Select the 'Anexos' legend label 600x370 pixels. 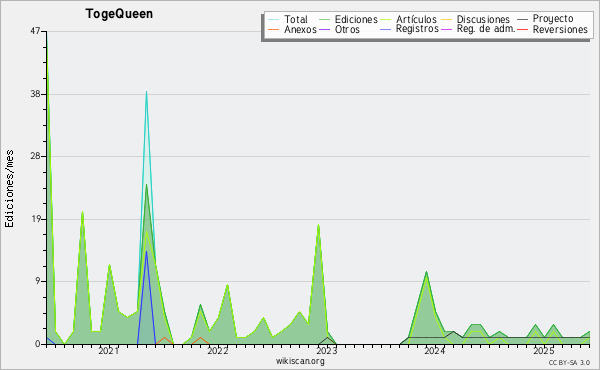(x=300, y=29)
